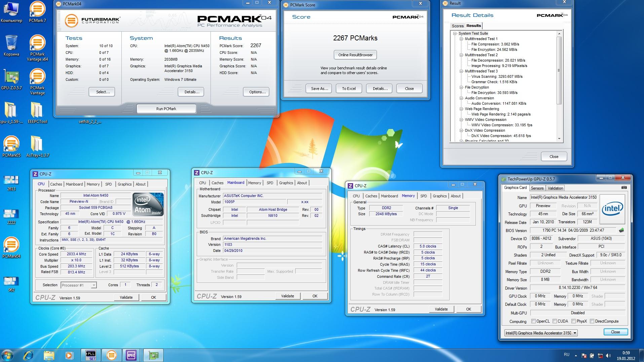644x362 pixels.
Task: Toggle the DirectCompute checkbox in GPU-Z
Action: click(592, 321)
